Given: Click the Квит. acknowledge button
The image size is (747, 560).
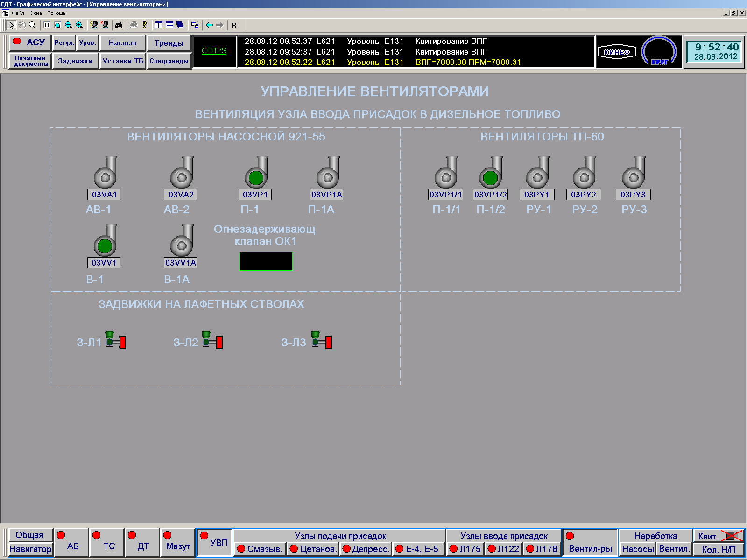Looking at the screenshot, I should tap(719, 536).
